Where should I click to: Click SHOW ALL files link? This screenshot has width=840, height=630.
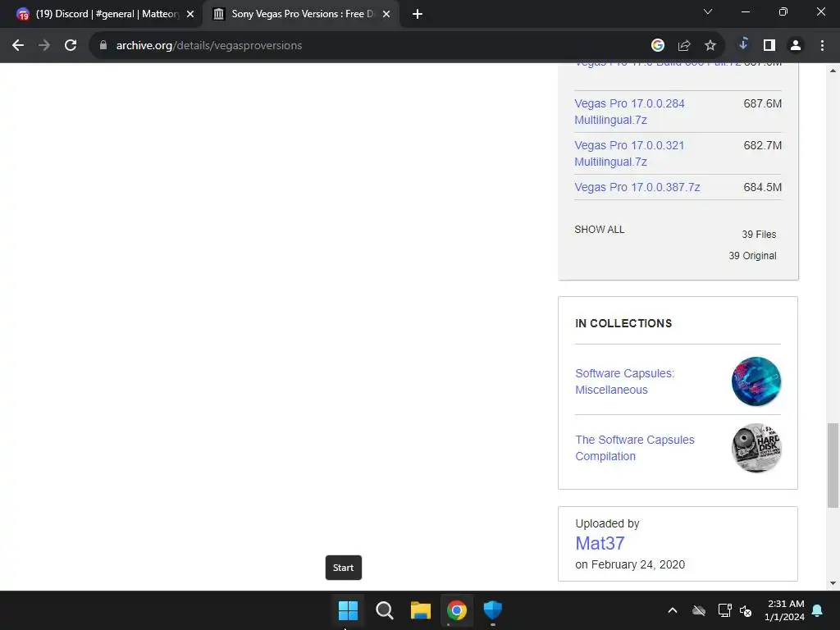[x=599, y=230]
